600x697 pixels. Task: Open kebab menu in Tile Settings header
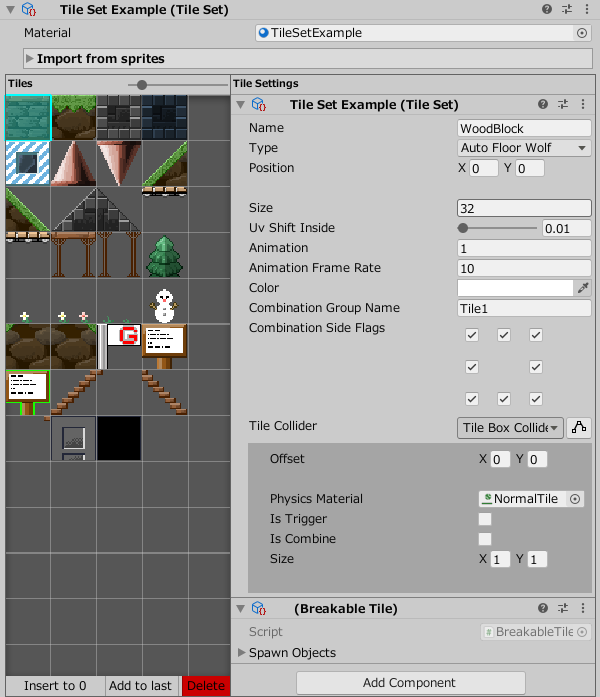(x=583, y=104)
